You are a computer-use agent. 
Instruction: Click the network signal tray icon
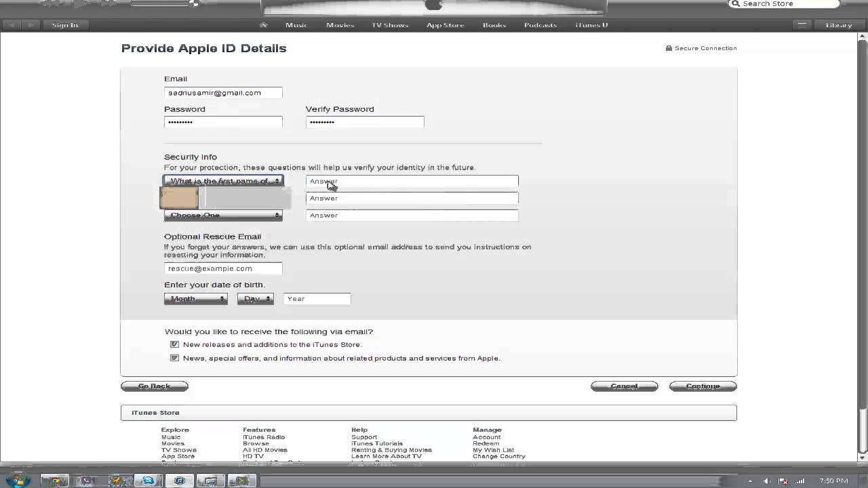coord(800,481)
